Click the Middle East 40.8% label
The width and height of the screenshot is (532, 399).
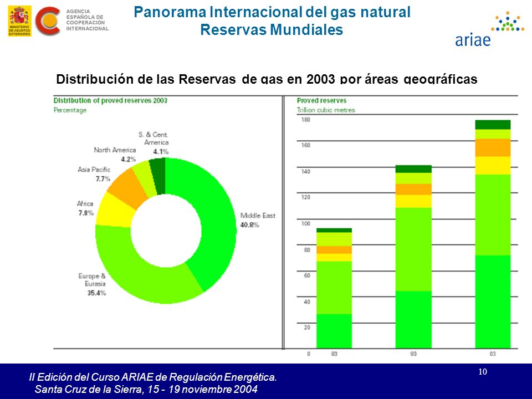[x=258, y=220]
